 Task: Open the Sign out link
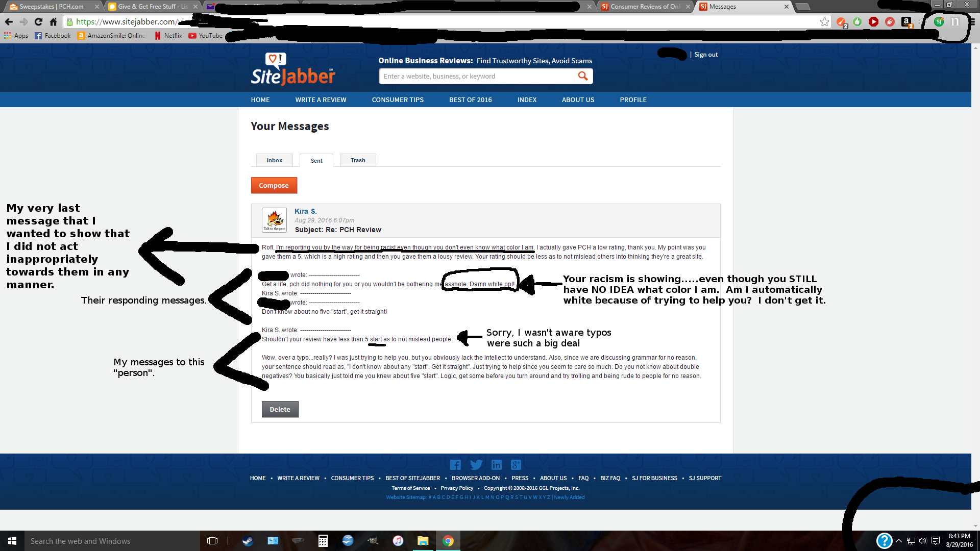point(705,55)
